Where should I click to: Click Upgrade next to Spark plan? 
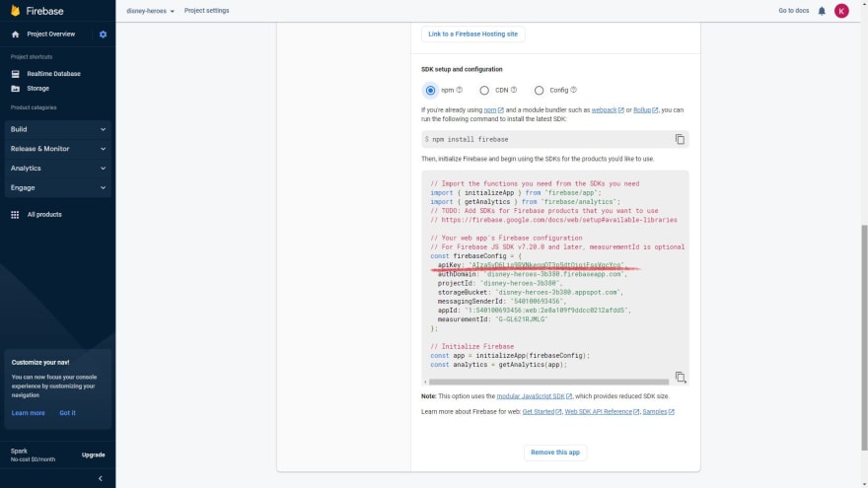point(93,454)
